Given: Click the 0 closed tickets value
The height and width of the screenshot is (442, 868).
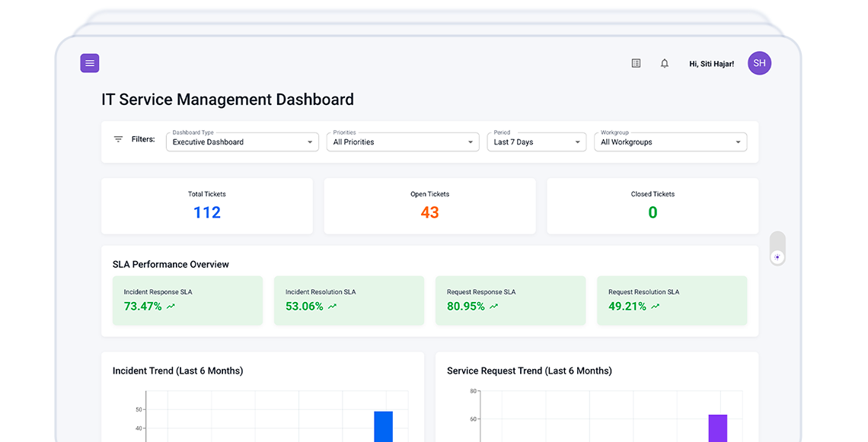Looking at the screenshot, I should [x=653, y=212].
